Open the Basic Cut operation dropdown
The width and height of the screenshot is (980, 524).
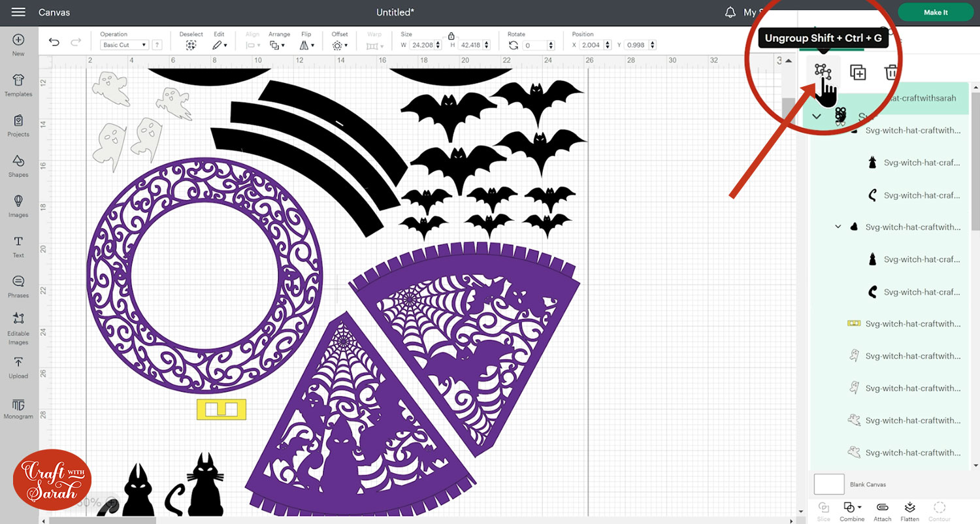click(123, 44)
